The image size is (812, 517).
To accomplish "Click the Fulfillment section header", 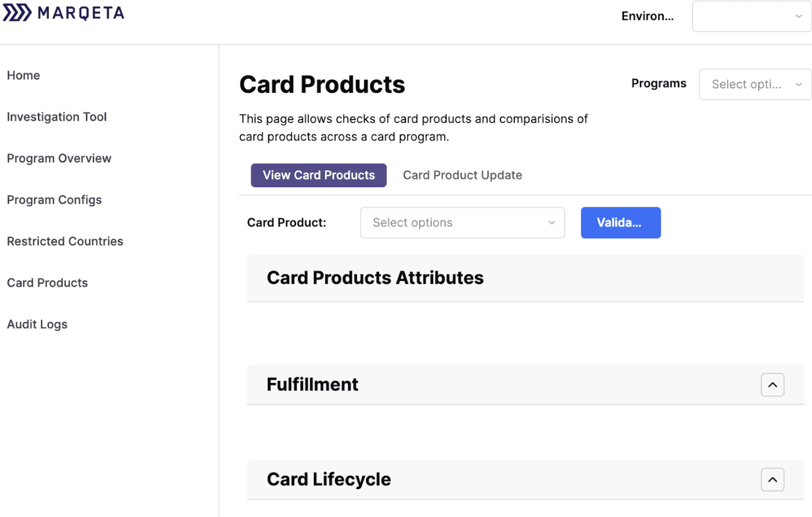I will tap(312, 385).
